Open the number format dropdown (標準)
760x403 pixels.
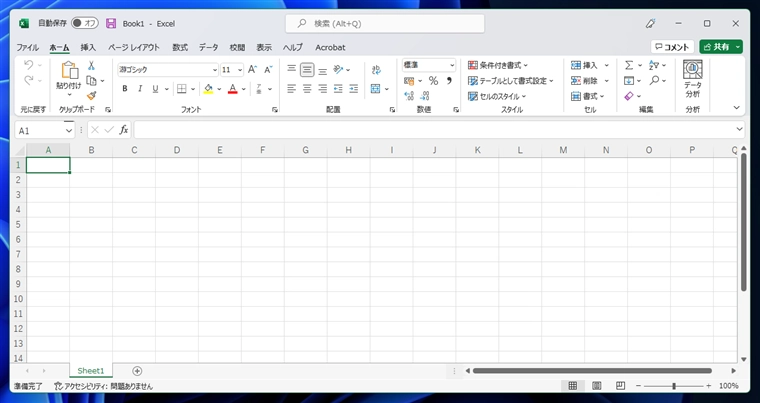pyautogui.click(x=452, y=65)
